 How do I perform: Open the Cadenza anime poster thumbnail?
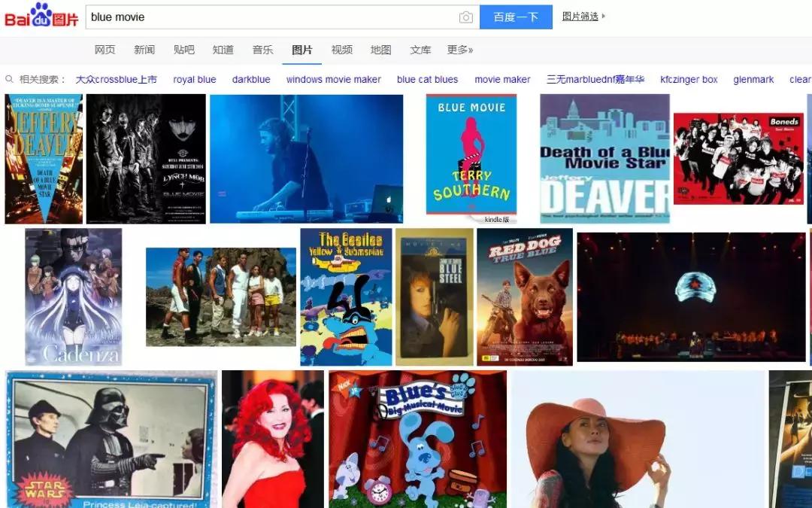point(74,297)
